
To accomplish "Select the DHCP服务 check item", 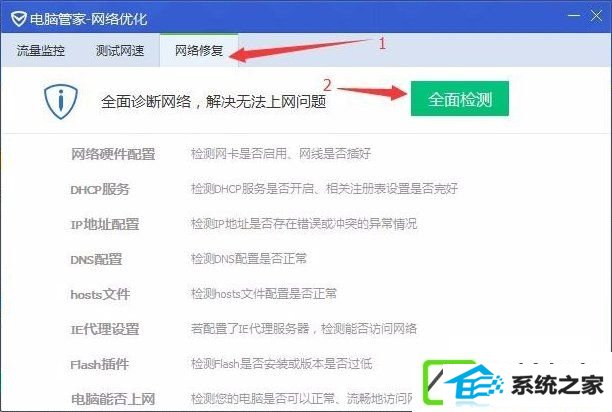I will point(100,189).
